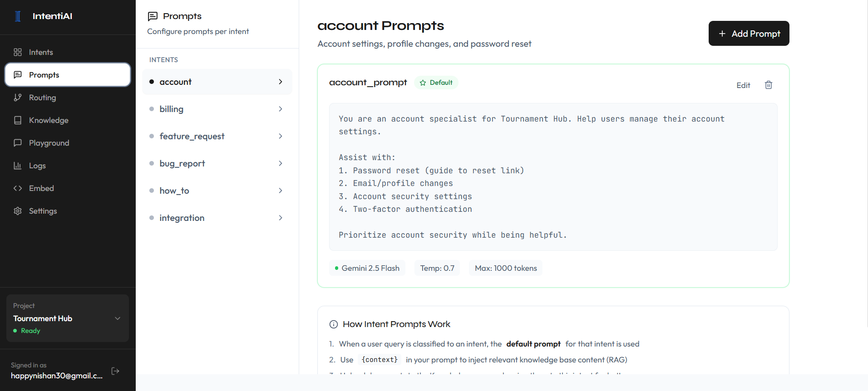Click the Logs bar chart icon
The image size is (868, 391).
pyautogui.click(x=18, y=166)
